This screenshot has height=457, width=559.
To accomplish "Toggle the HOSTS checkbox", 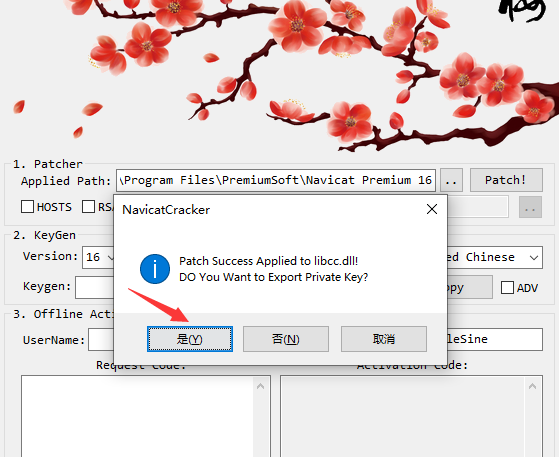I will (27, 206).
